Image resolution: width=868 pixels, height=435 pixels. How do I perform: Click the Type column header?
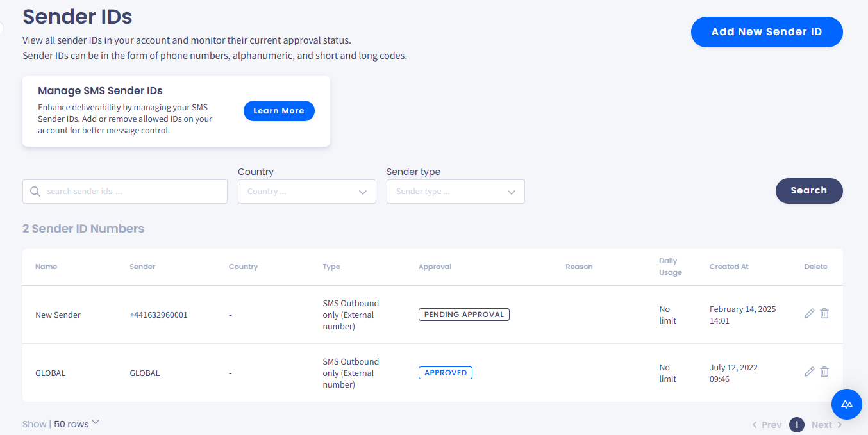coord(331,267)
